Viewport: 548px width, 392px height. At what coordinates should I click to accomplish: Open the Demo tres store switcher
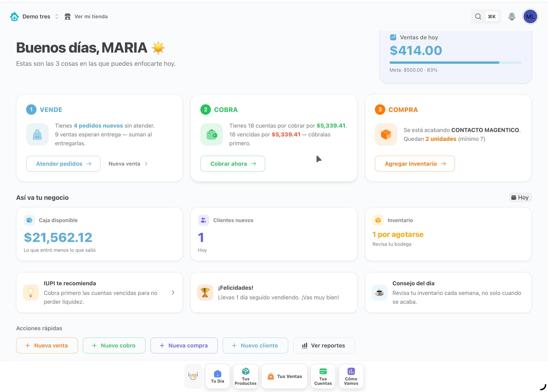pos(41,16)
